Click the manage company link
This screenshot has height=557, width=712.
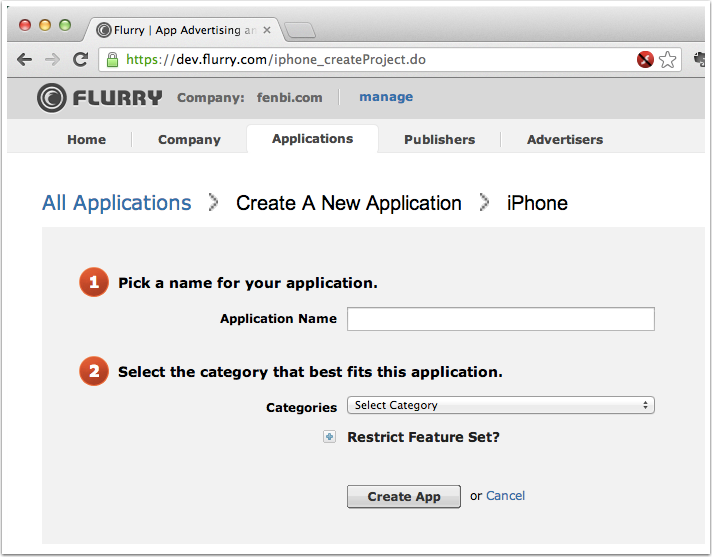(386, 97)
